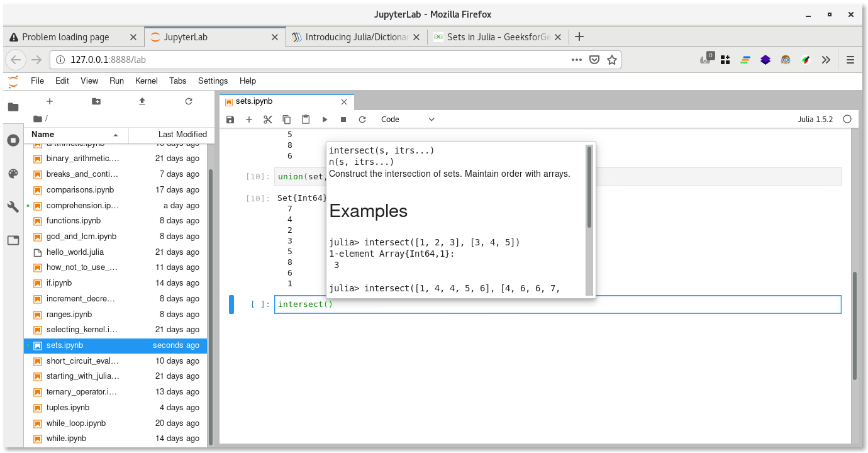The height and width of the screenshot is (453, 868).
Task: Paste a cell from the clipboard
Action: pos(305,119)
